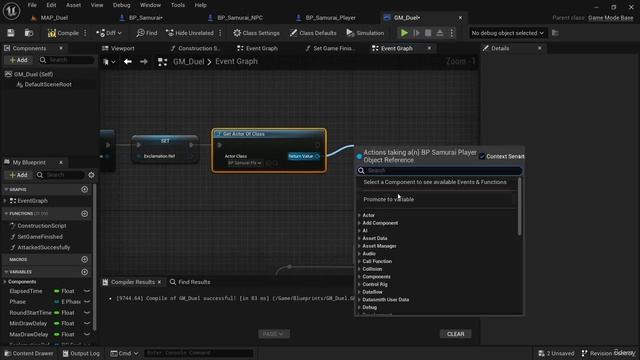Toggle Hide Unrelated nodes
Screen dimensions: 640x360
pos(190,33)
